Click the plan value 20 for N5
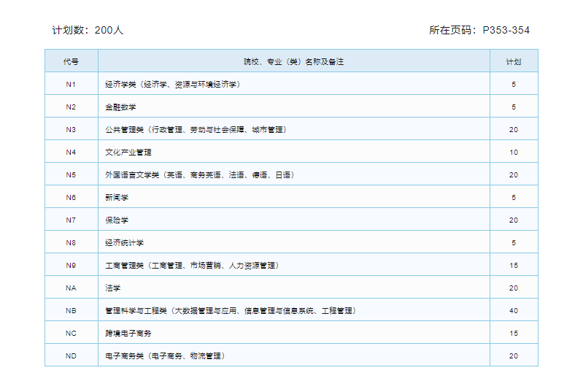The height and width of the screenshot is (392, 583). pyautogui.click(x=514, y=175)
